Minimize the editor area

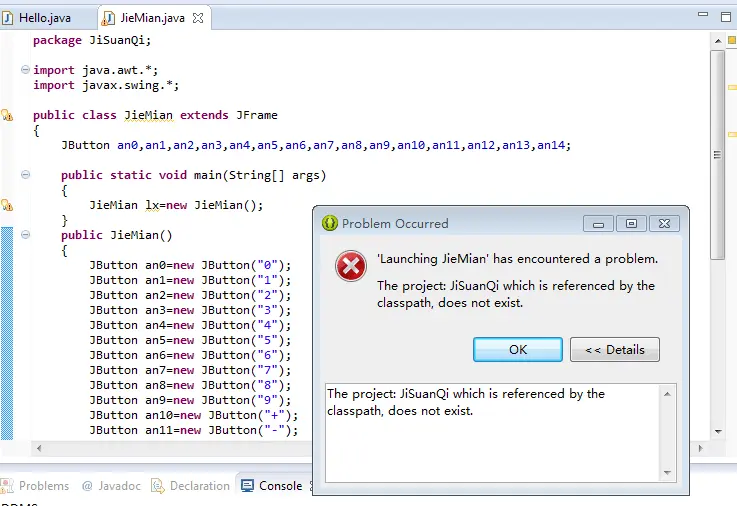703,15
